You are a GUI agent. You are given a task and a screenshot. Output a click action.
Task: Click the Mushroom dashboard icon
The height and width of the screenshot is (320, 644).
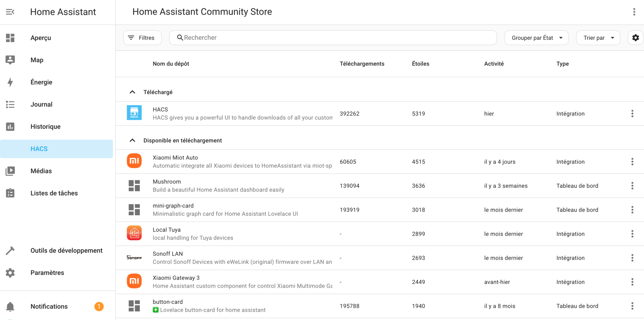click(134, 186)
